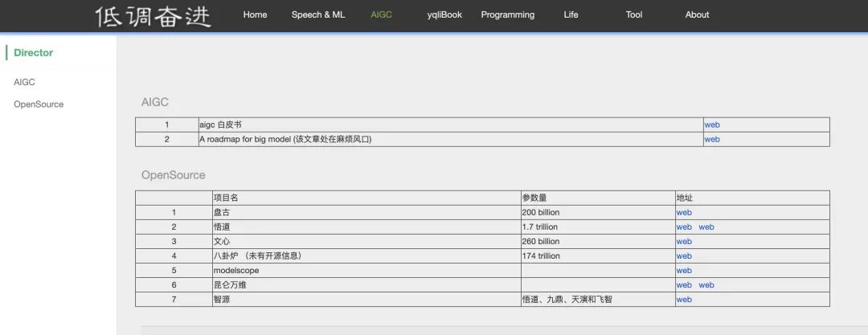The image size is (868, 335).
Task: Open yqliBook from the top navigation
Action: tap(444, 15)
